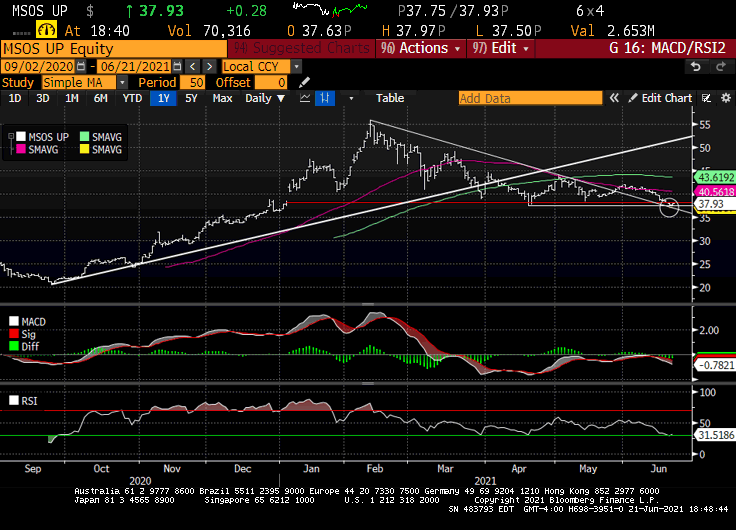Click the circle annotation on the price chart

tap(669, 207)
